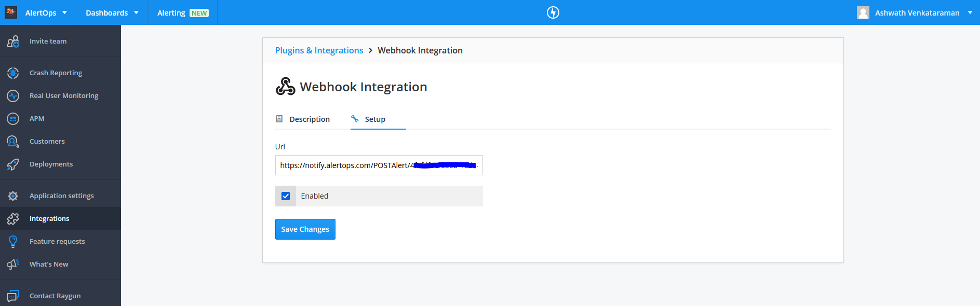
Task: Click the lightning bolt icon in header
Action: [553, 12]
